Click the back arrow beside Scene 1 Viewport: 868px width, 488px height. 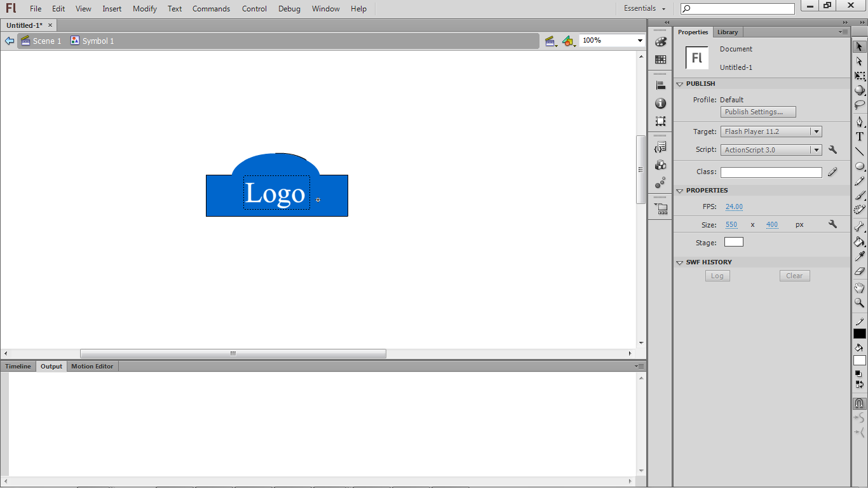(10, 41)
